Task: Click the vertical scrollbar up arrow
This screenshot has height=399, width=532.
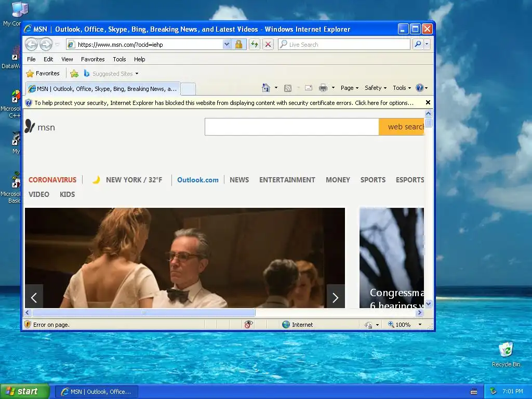Action: [x=428, y=113]
